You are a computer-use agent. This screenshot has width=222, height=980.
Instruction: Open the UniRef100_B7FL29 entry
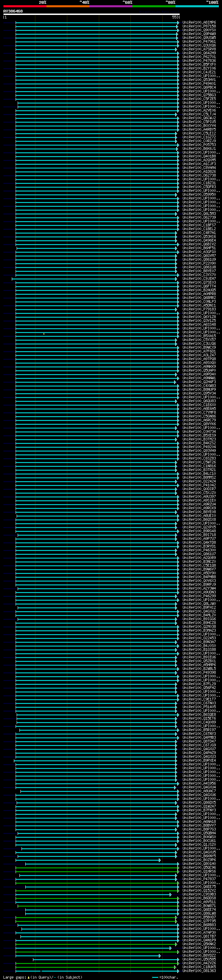pos(199,684)
